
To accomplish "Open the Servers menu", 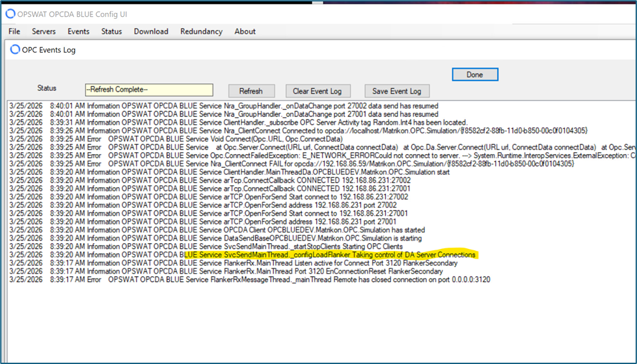I will (x=44, y=31).
